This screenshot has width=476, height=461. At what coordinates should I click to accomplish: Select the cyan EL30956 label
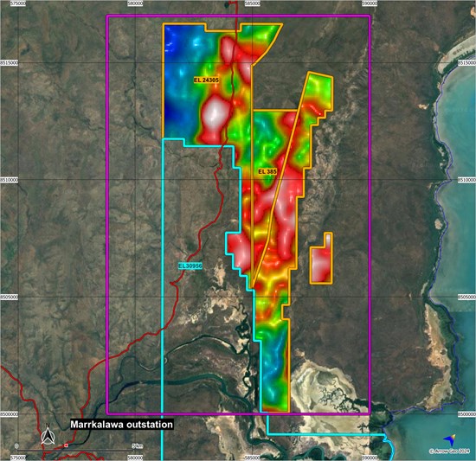(190, 266)
